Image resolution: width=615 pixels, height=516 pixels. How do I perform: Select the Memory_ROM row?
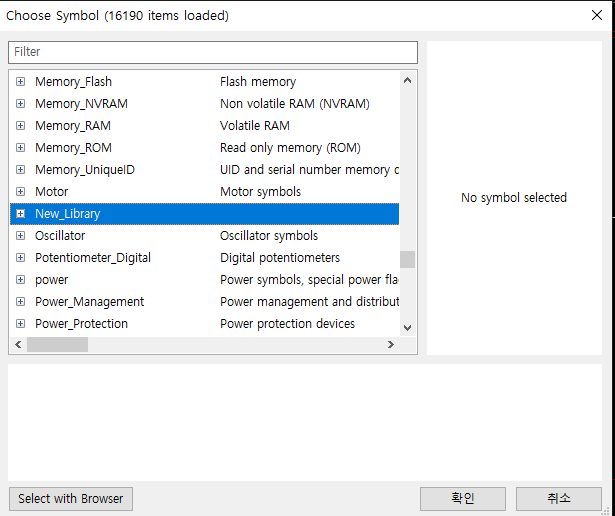[x=204, y=147]
